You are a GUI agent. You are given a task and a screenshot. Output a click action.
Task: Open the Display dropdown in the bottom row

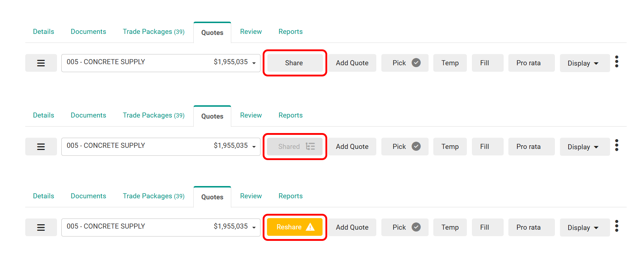pos(584,228)
